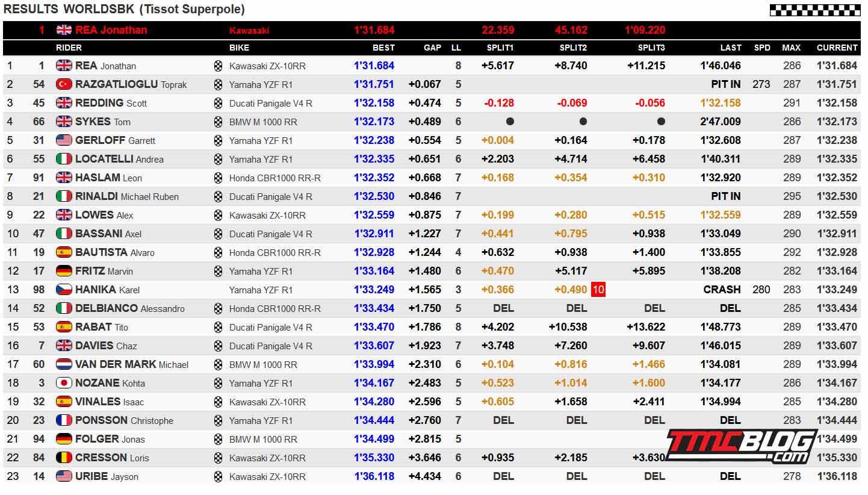
Task: Select the 22.359 split time in the red banner
Action: point(498,30)
